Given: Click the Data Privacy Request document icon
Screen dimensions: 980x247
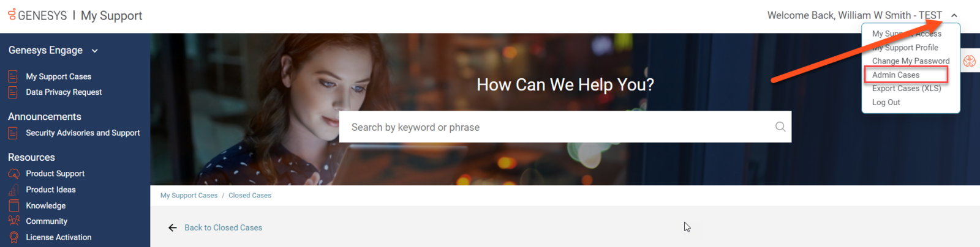Looking at the screenshot, I should click(13, 92).
